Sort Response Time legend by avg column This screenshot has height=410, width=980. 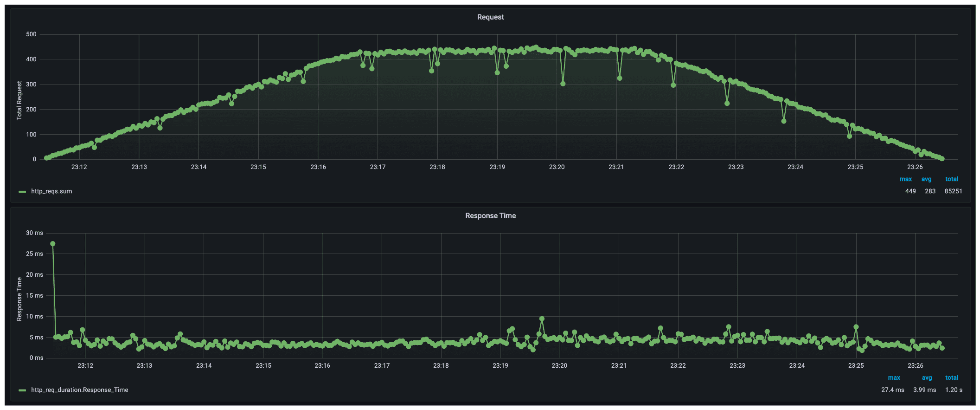tap(927, 378)
